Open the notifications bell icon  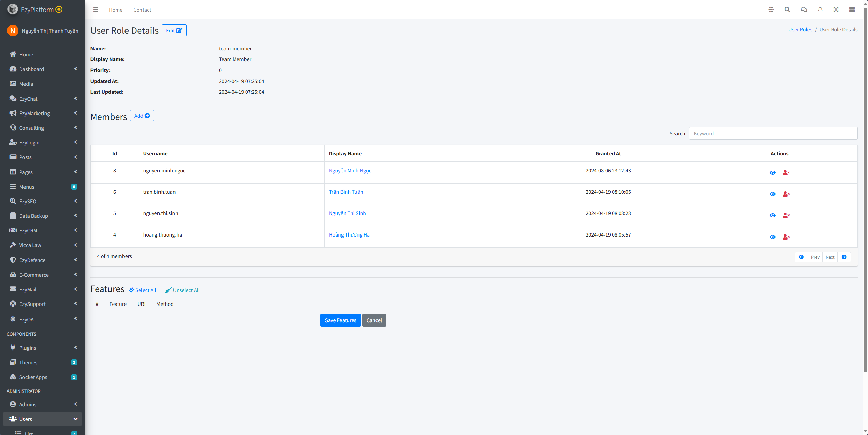pyautogui.click(x=820, y=10)
